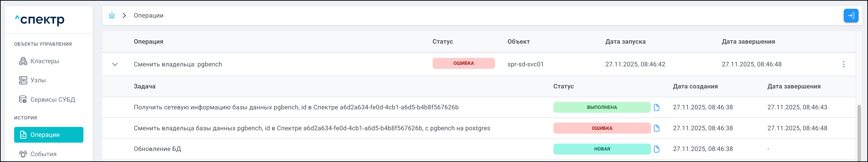Open the Узлы section
The width and height of the screenshot is (868, 162).
[38, 80]
